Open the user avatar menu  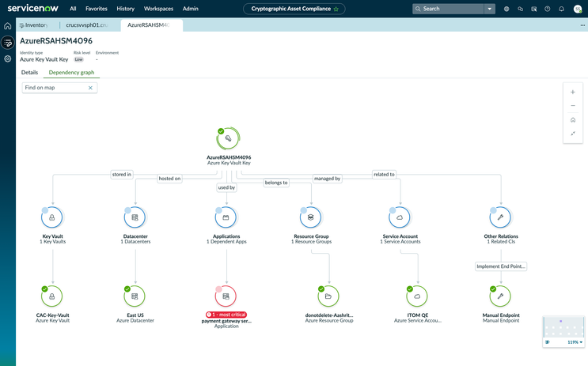coord(578,9)
